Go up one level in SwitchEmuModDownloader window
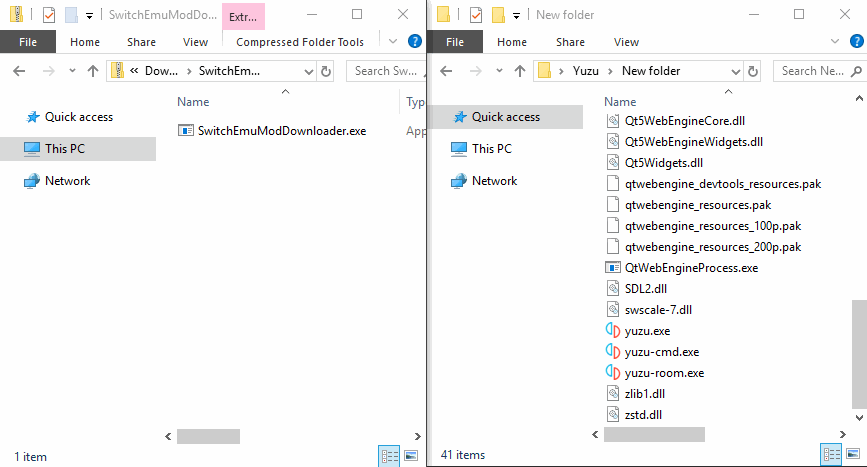Viewport: 867px width, 467px height. [93, 71]
